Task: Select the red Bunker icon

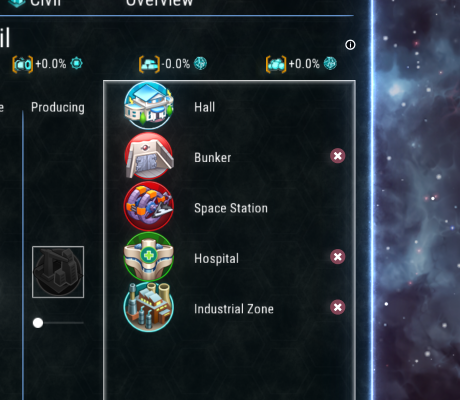Action: coord(149,156)
